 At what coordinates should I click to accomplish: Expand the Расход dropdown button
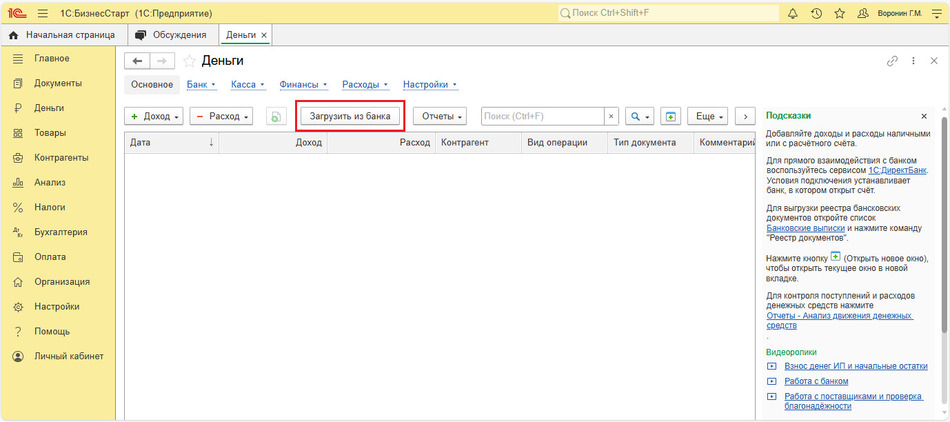221,117
